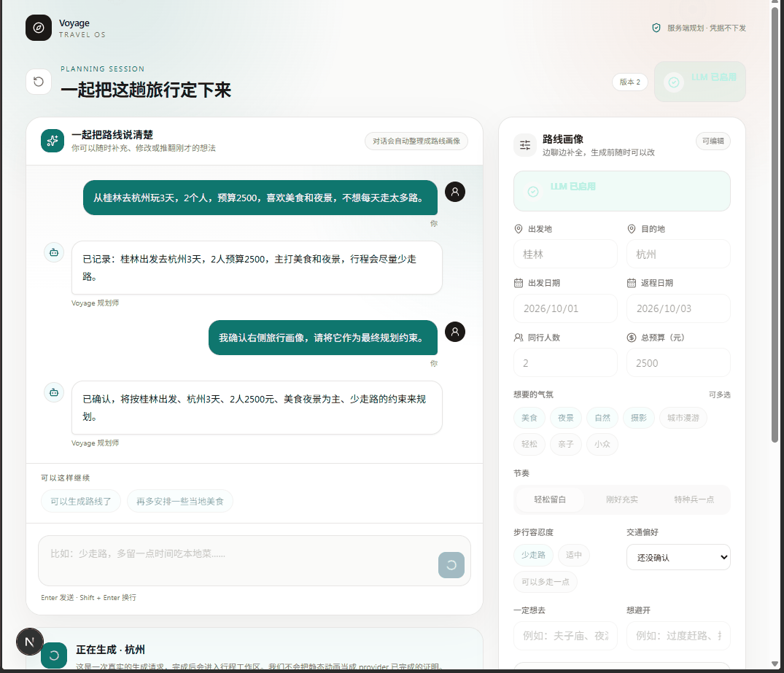Click the bot icon beside 已确认 reply
The height and width of the screenshot is (673, 784).
[54, 392]
